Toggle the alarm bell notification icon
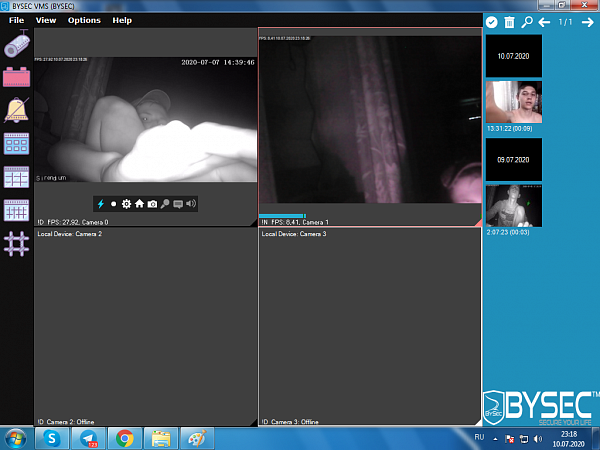This screenshot has height=450, width=600. [x=17, y=110]
